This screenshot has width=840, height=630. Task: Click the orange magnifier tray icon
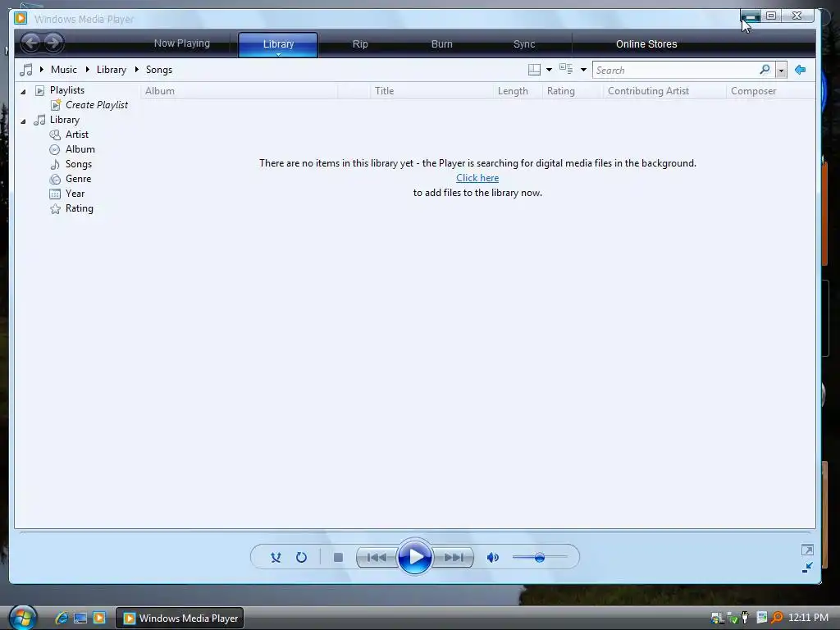point(776,618)
